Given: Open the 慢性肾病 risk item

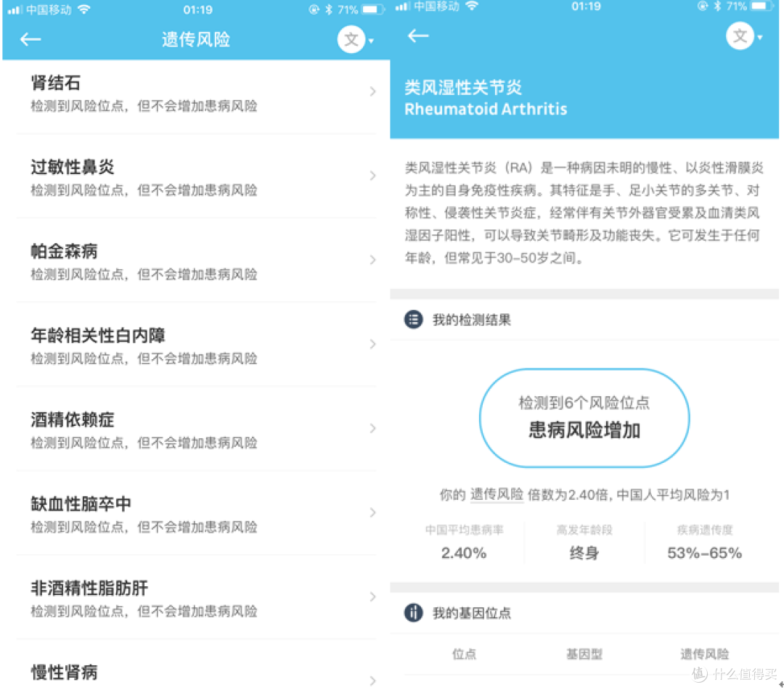Looking at the screenshot, I should [196, 665].
